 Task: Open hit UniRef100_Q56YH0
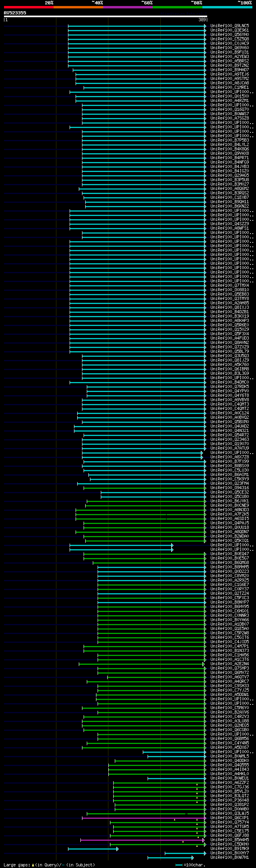coord(230,35)
